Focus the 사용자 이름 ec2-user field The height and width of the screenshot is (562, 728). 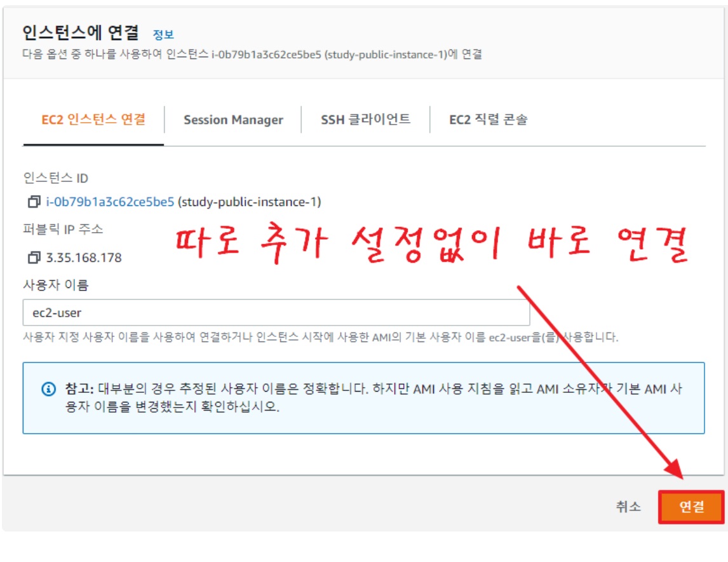pos(276,313)
